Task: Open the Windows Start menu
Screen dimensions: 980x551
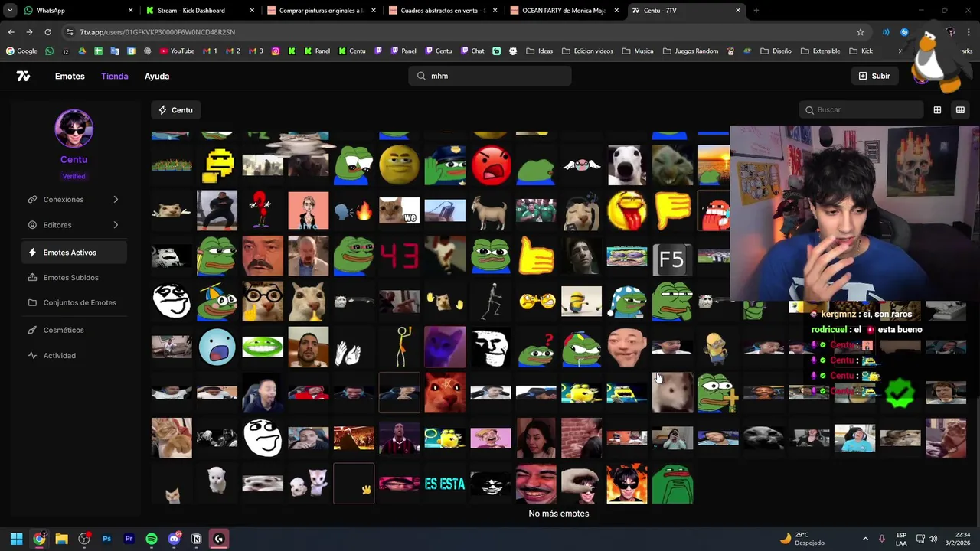Action: [x=16, y=539]
